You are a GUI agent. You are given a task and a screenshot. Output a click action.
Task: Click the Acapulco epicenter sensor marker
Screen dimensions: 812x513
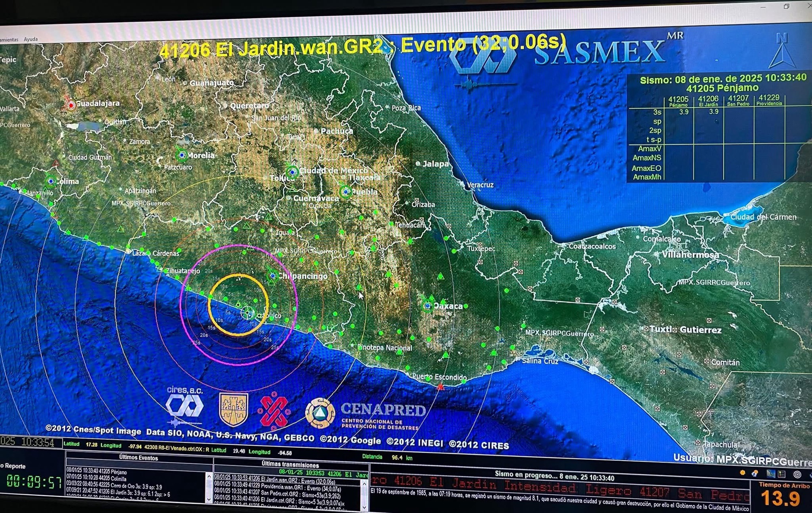tap(248, 313)
